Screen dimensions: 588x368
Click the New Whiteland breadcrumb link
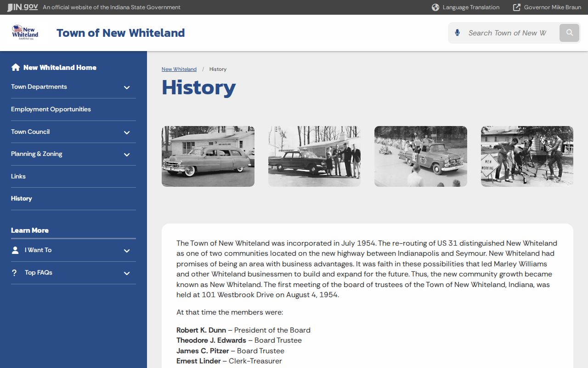(x=179, y=69)
